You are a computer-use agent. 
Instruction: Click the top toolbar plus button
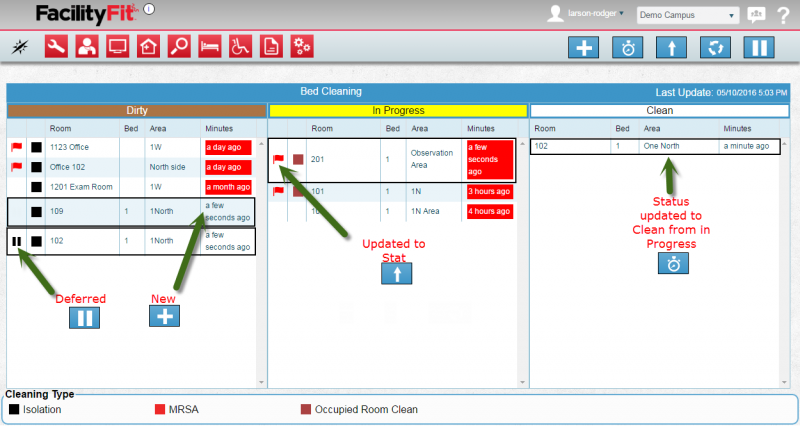tap(583, 47)
